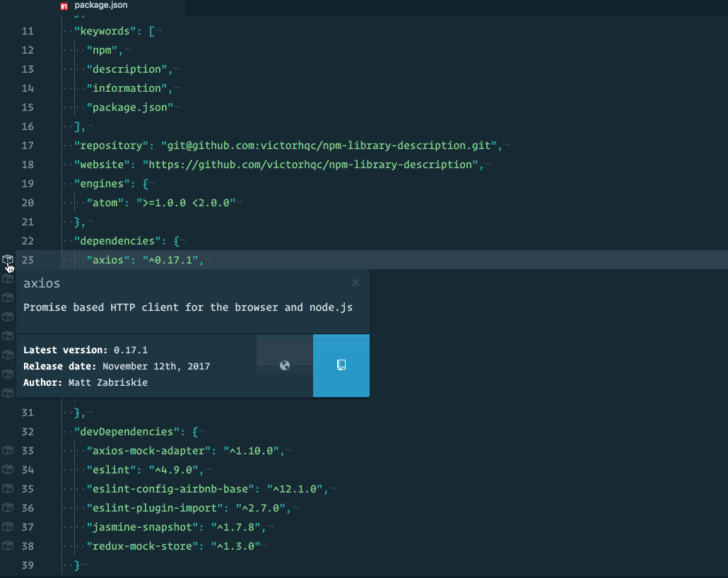Click the package icon next to axios-mock-adapter line

click(x=8, y=450)
